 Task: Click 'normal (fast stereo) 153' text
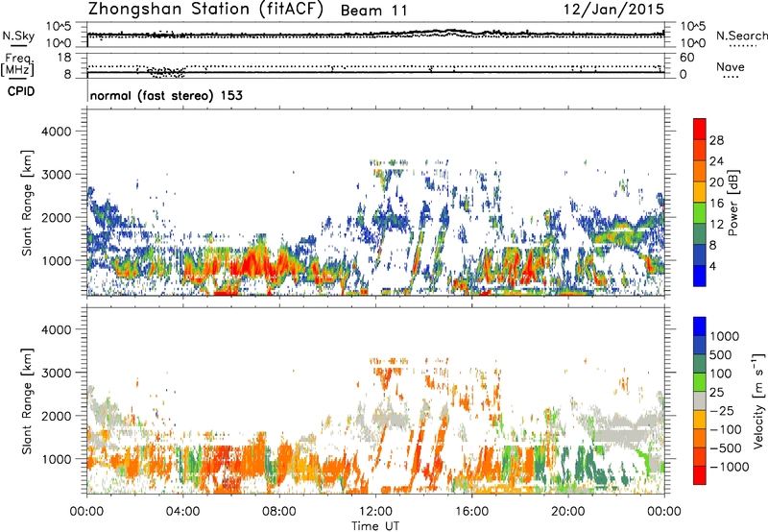[166, 95]
